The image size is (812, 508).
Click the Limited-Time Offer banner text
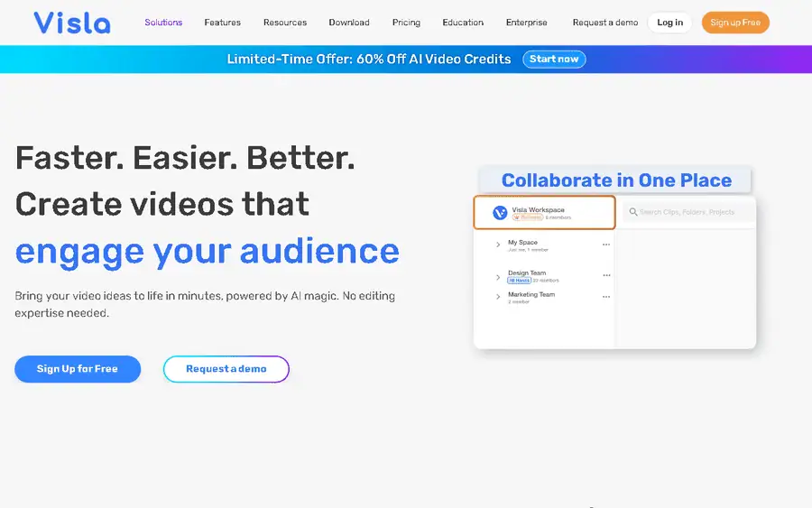click(369, 59)
